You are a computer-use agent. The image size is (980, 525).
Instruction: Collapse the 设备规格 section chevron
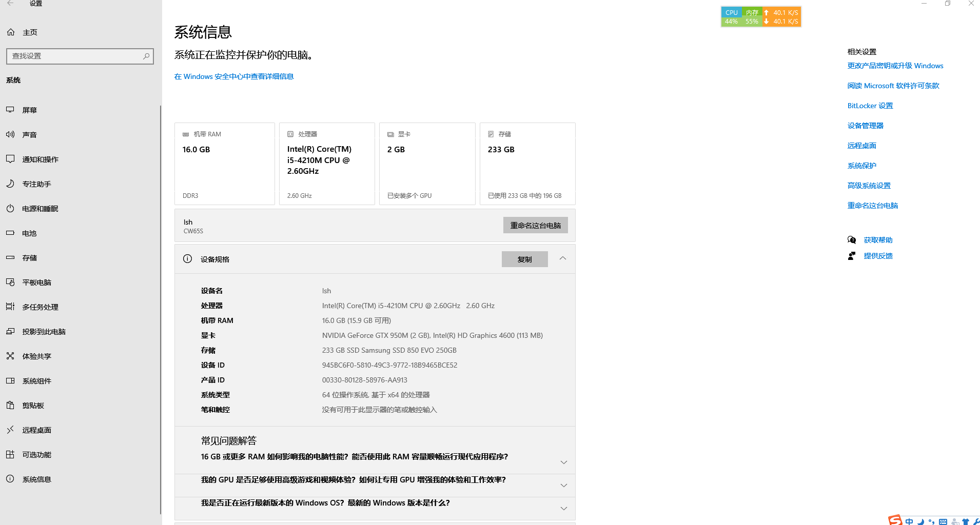coord(562,258)
